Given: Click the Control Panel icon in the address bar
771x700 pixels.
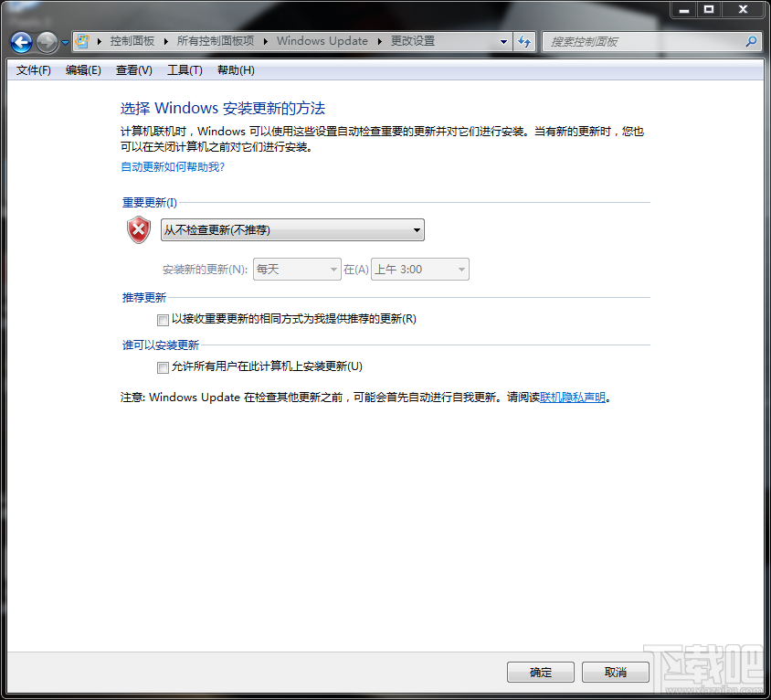Looking at the screenshot, I should pyautogui.click(x=80, y=41).
